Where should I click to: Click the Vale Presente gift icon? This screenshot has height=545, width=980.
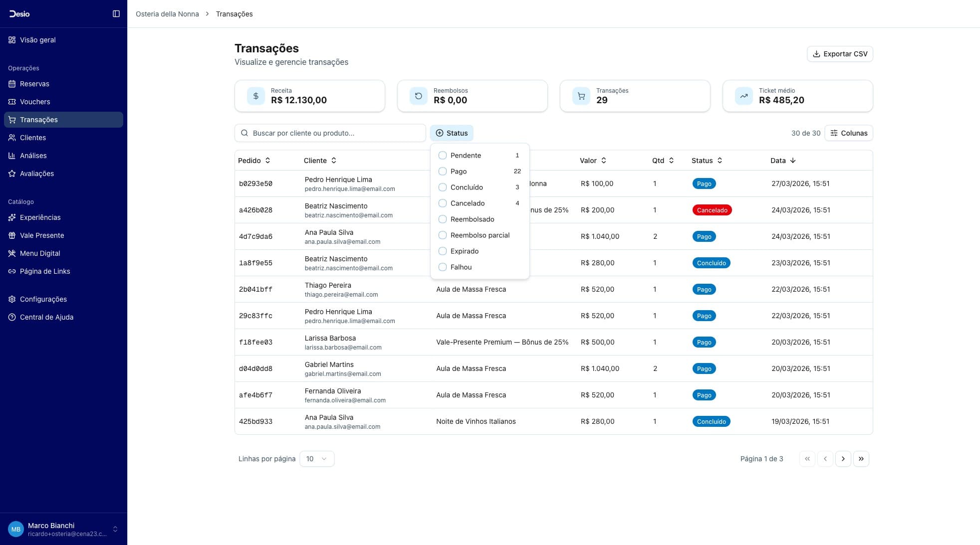coord(12,235)
